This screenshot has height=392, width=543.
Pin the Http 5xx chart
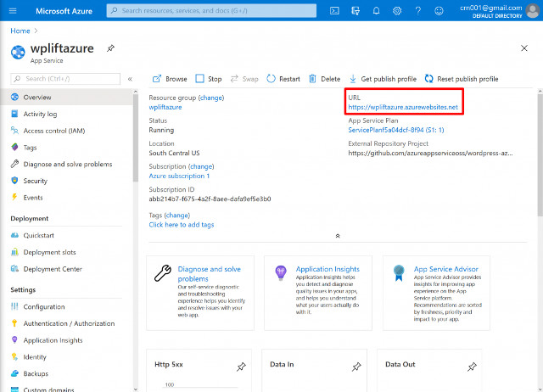241,367
